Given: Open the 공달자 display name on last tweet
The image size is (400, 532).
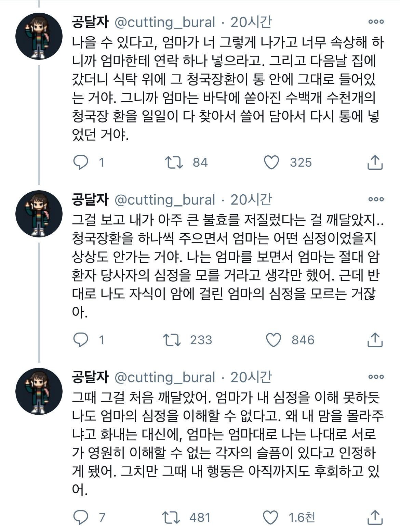Looking at the screenshot, I should pos(90,377).
